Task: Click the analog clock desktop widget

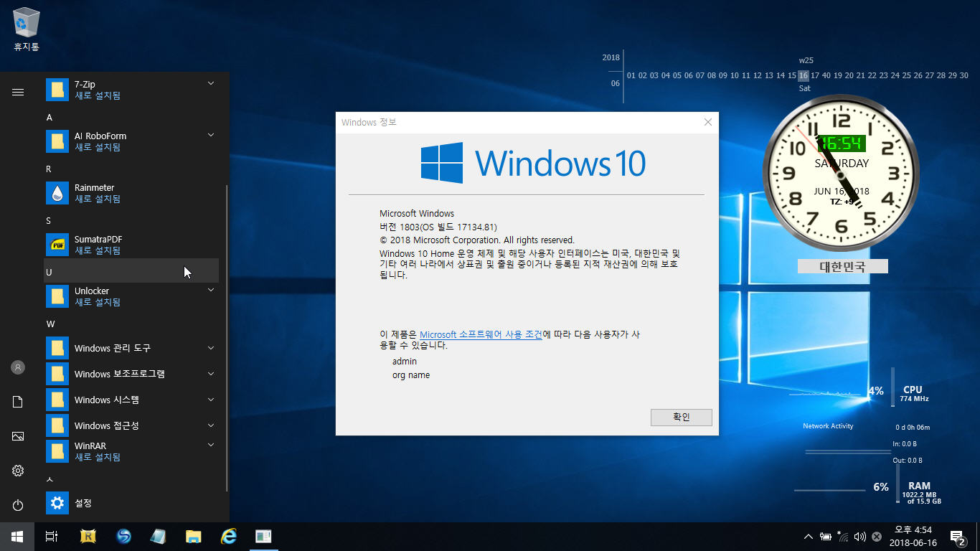Action: click(x=840, y=174)
